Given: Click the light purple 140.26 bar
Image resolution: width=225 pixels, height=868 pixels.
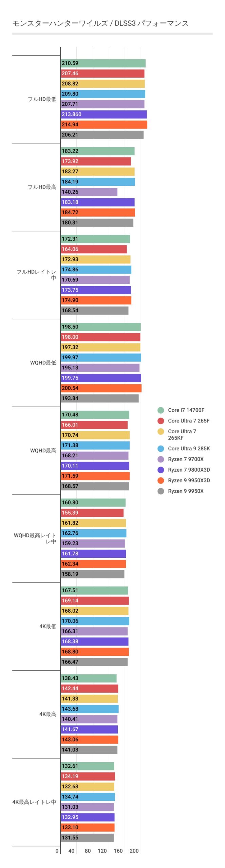Looking at the screenshot, I should pyautogui.click(x=89, y=192).
